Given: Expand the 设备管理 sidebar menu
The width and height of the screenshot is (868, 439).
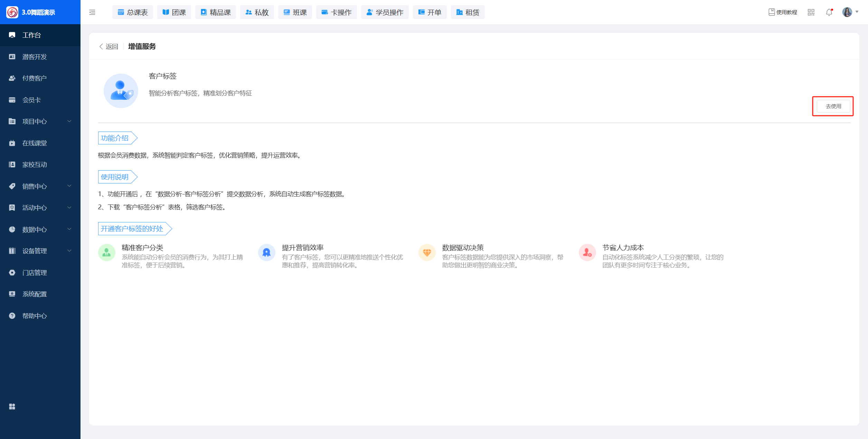Looking at the screenshot, I should click(x=35, y=251).
